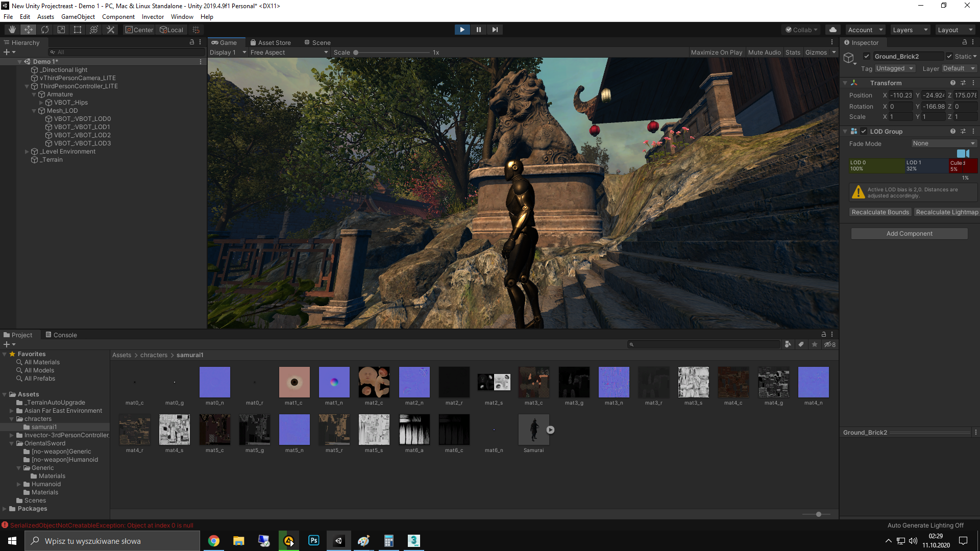Toggle pivot mode Center button
Viewport: 980px width, 551px height.
(x=139, y=30)
